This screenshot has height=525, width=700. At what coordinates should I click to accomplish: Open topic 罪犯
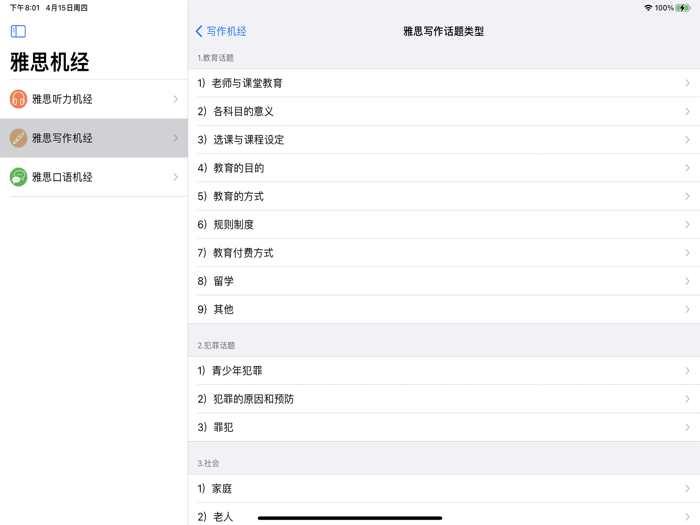click(x=444, y=427)
